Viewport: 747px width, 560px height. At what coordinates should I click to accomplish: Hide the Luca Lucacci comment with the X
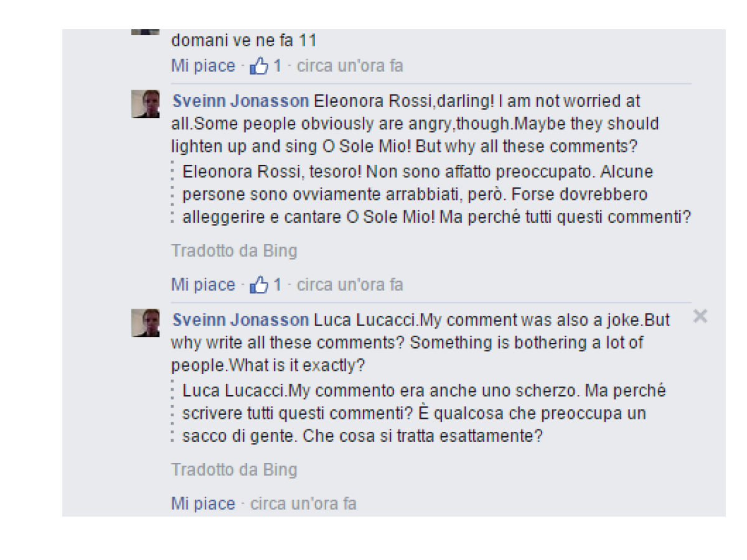pyautogui.click(x=700, y=317)
